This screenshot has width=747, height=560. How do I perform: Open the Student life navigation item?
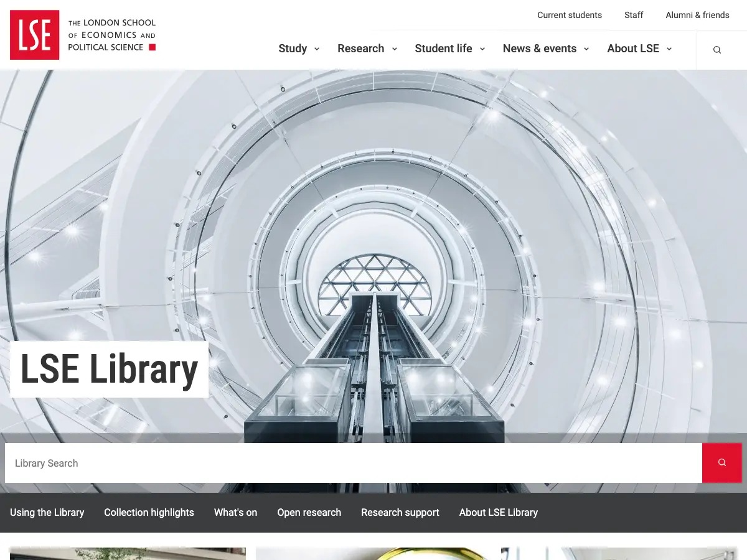click(x=444, y=49)
